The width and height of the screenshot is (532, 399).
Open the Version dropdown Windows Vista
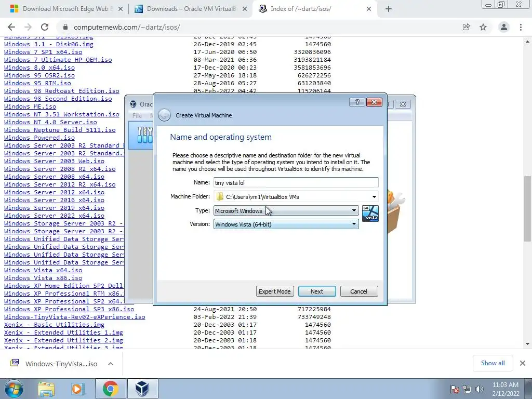[286, 224]
